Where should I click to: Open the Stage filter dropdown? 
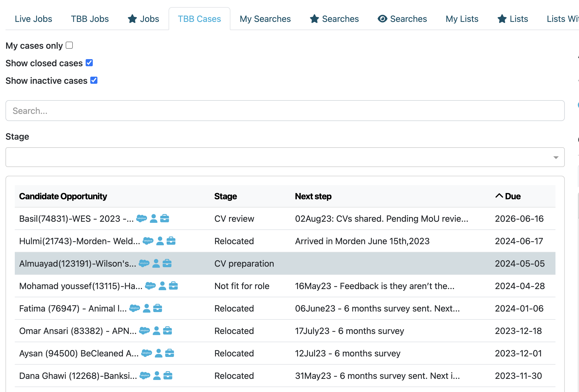[x=285, y=157]
